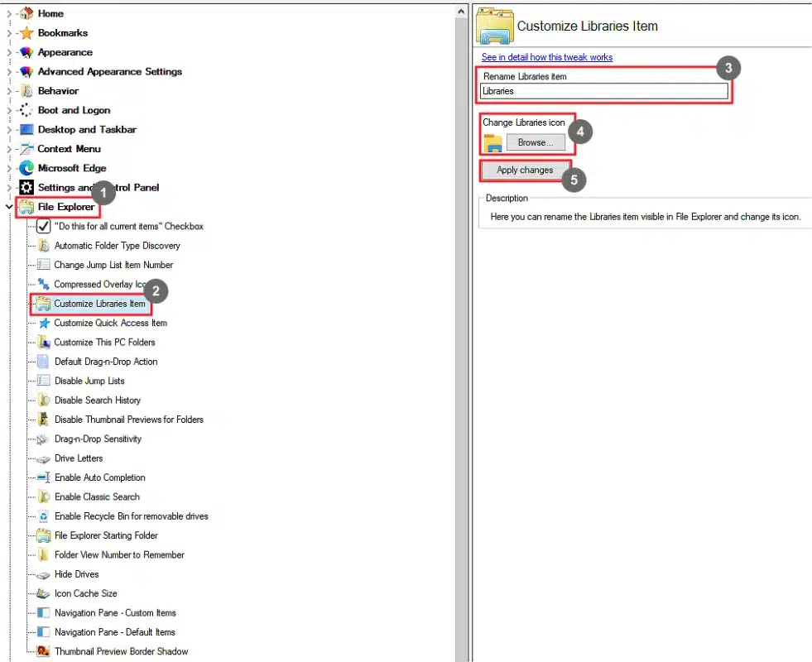Expand the Context Menu category

point(9,149)
